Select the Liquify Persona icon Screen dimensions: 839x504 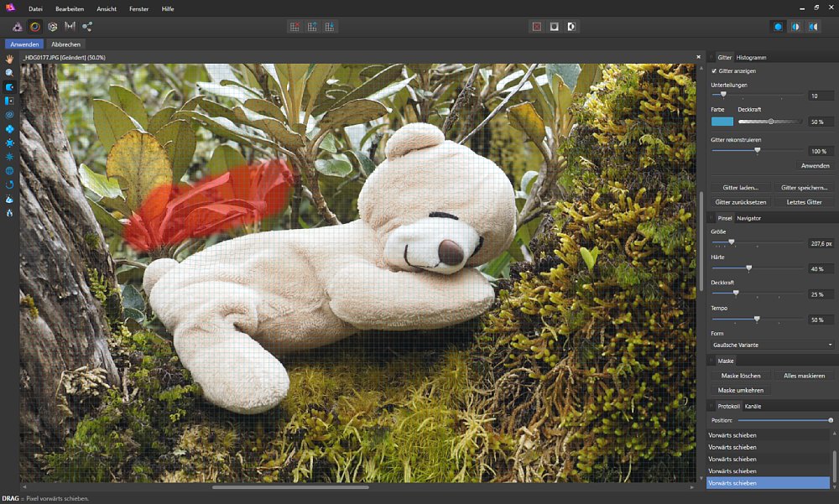coord(34,27)
